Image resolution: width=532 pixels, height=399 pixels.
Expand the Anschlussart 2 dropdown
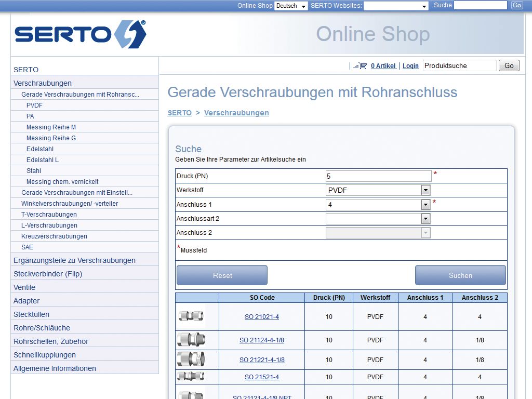coord(378,219)
